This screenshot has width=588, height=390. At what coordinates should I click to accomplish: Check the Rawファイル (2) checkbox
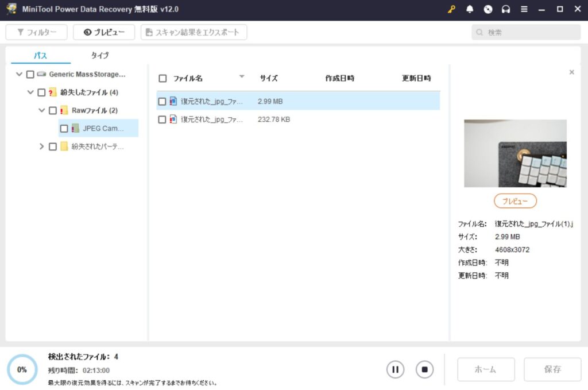(x=53, y=110)
